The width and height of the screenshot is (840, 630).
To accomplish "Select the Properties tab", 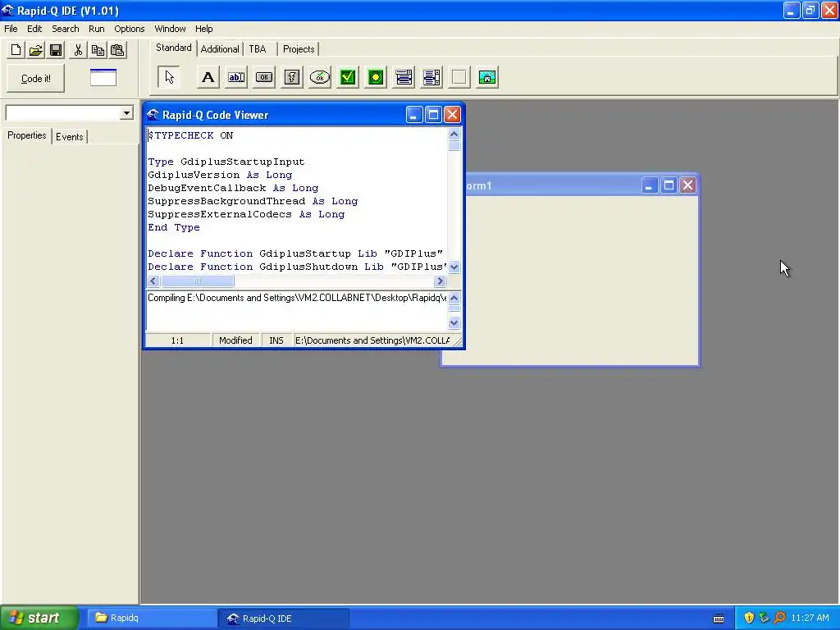I will pyautogui.click(x=27, y=135).
